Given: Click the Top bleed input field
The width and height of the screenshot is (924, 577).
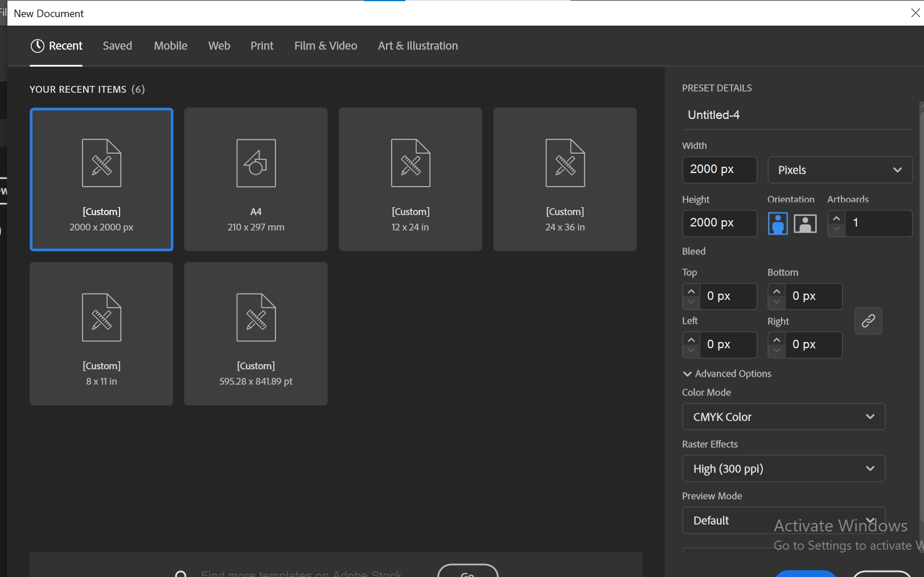Looking at the screenshot, I should pos(728,296).
